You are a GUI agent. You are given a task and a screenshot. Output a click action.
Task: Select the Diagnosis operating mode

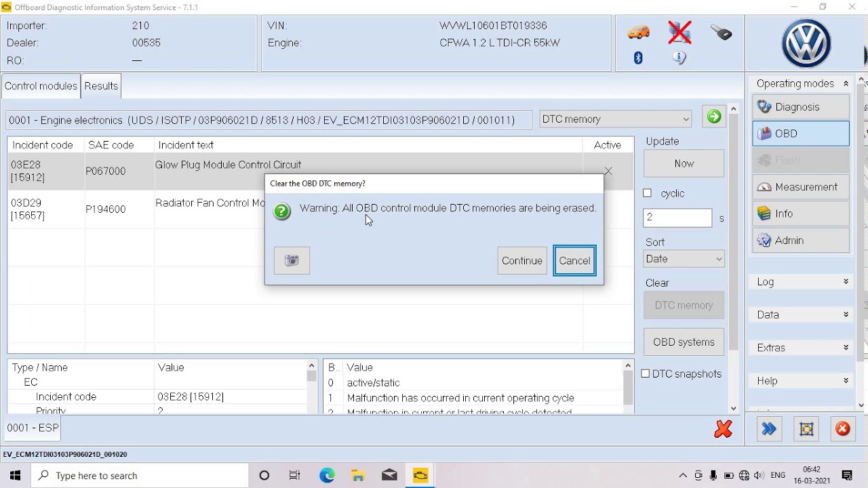coord(800,106)
